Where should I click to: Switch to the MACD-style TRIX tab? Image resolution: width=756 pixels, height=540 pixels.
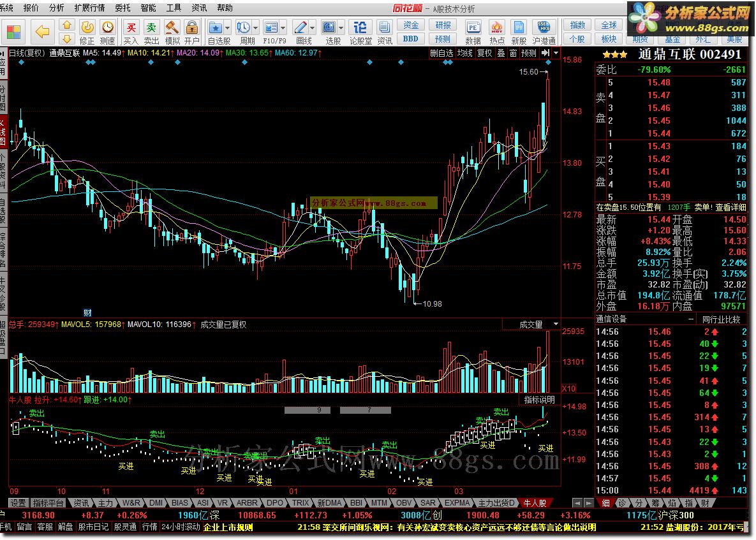300,503
